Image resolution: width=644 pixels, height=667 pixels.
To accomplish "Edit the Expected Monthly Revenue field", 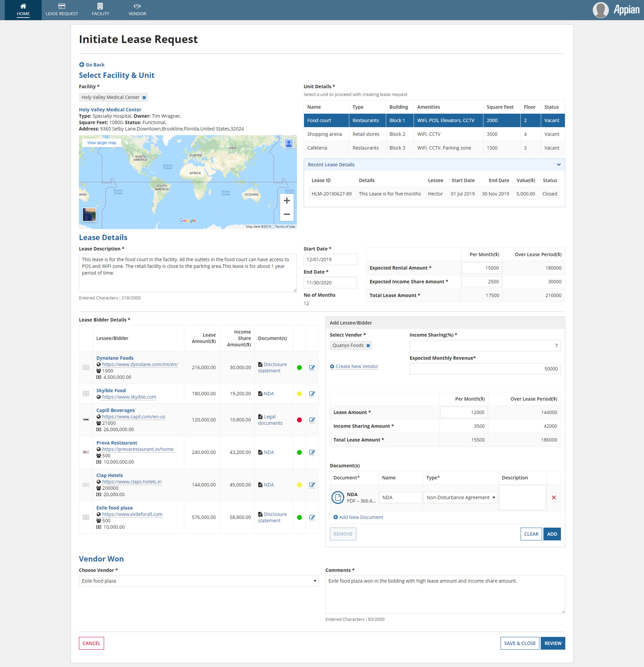I will [x=485, y=369].
